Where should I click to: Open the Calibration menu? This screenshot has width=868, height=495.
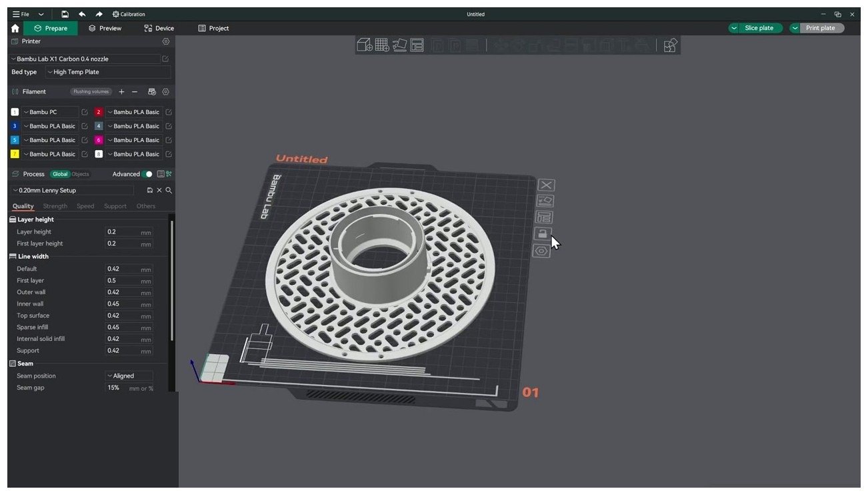pyautogui.click(x=129, y=14)
